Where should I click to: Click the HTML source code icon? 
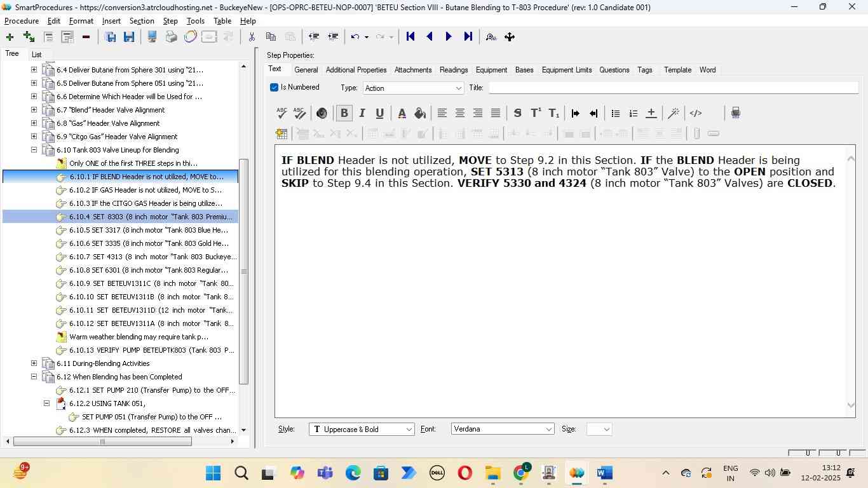coord(696,113)
